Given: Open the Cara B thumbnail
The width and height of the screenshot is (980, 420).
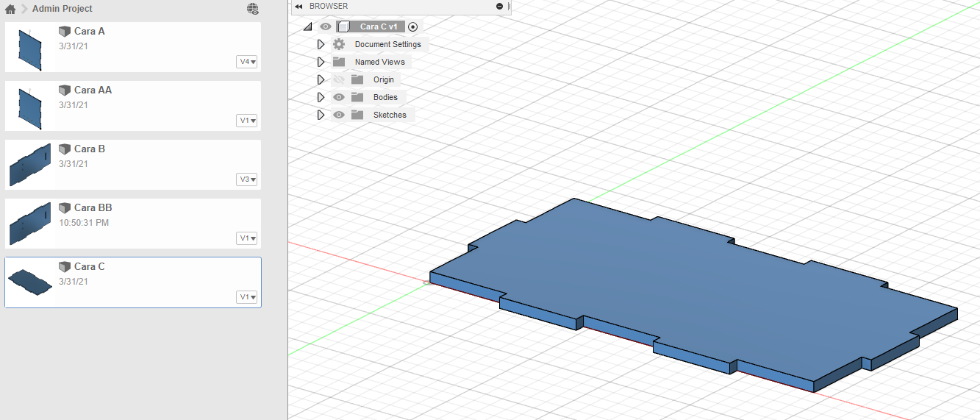Looking at the screenshot, I should tap(29, 165).
